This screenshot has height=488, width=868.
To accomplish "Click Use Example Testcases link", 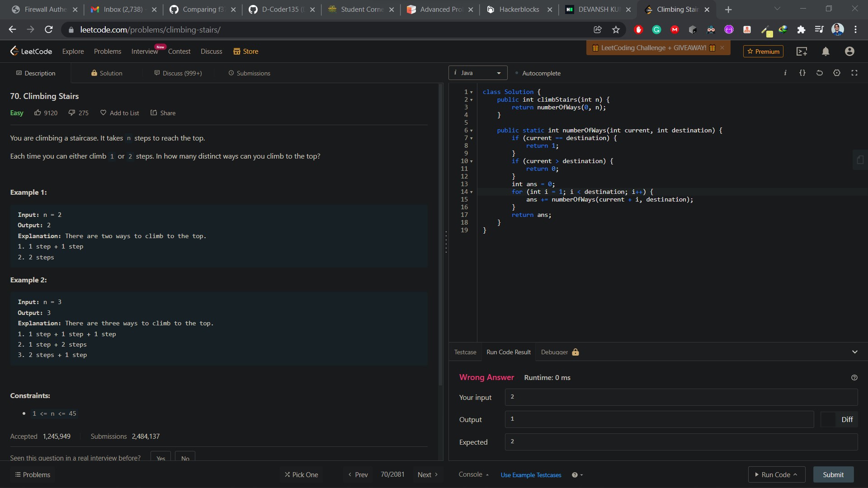I will [x=531, y=475].
